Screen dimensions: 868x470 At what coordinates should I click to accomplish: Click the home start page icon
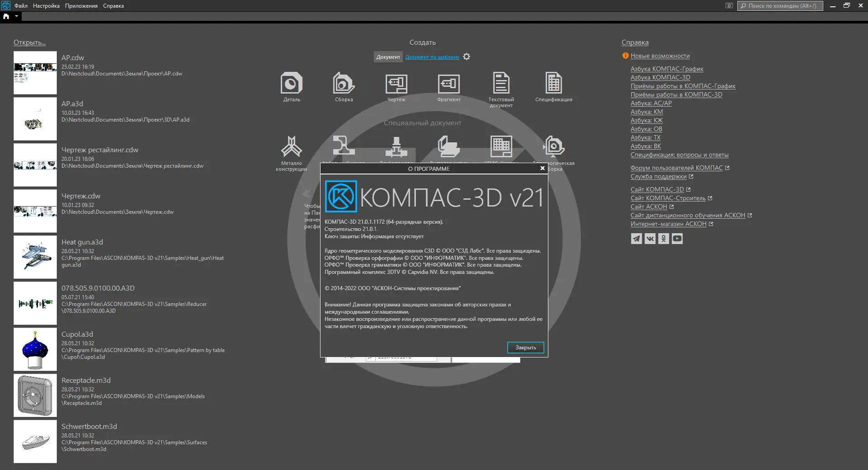(6, 16)
